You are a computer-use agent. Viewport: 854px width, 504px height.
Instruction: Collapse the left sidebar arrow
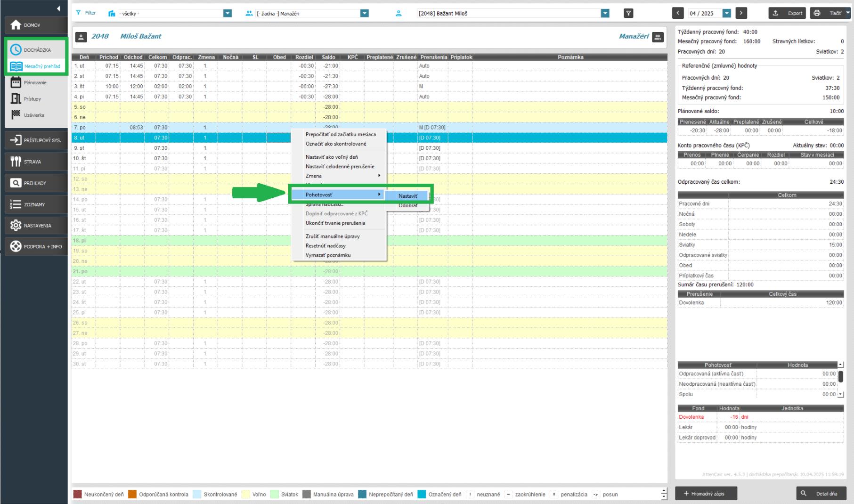coord(58,8)
